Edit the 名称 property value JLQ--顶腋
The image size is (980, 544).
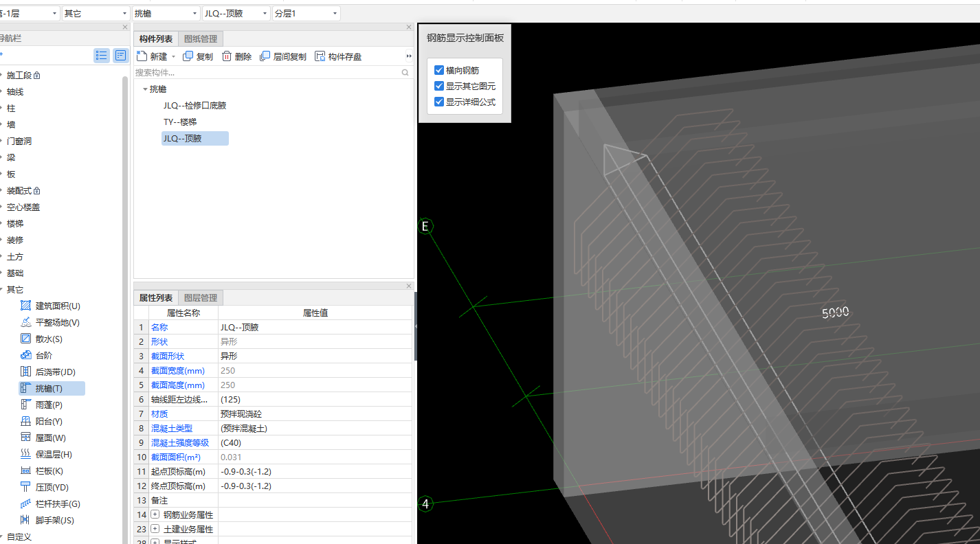tap(315, 328)
